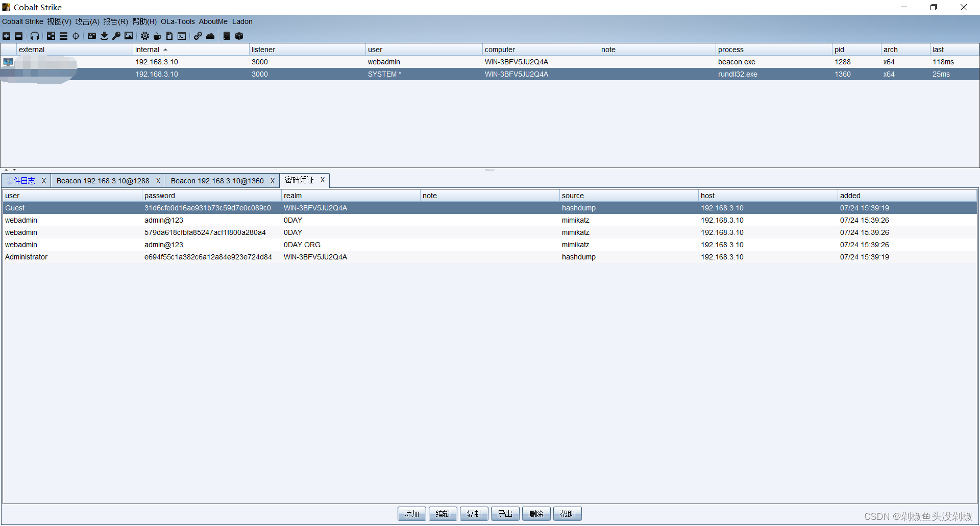Screen dimensions: 980x526
Task: Select the webadmin beacon.exe session row
Action: [490, 62]
